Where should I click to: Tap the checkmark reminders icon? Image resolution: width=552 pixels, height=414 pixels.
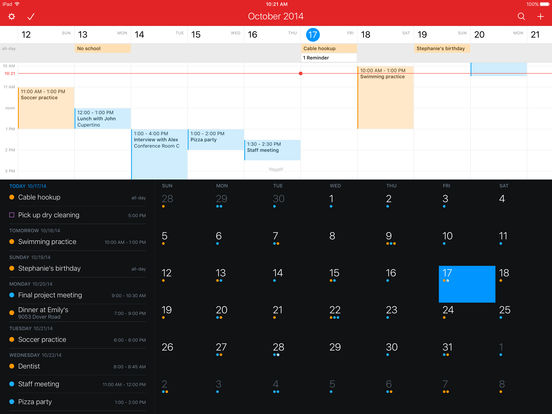tap(31, 17)
